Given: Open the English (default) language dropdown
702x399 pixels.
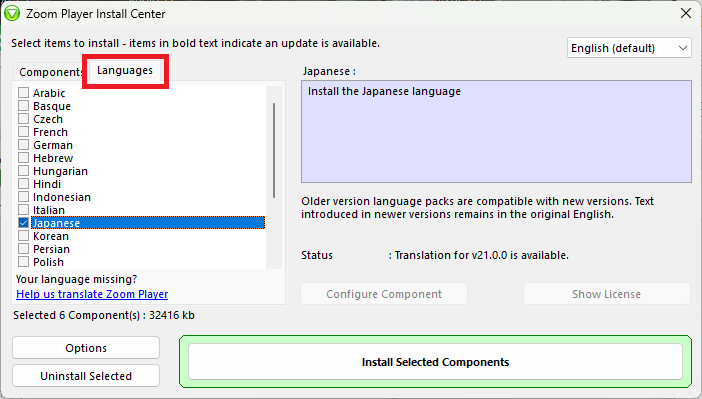Looking at the screenshot, I should [x=629, y=48].
